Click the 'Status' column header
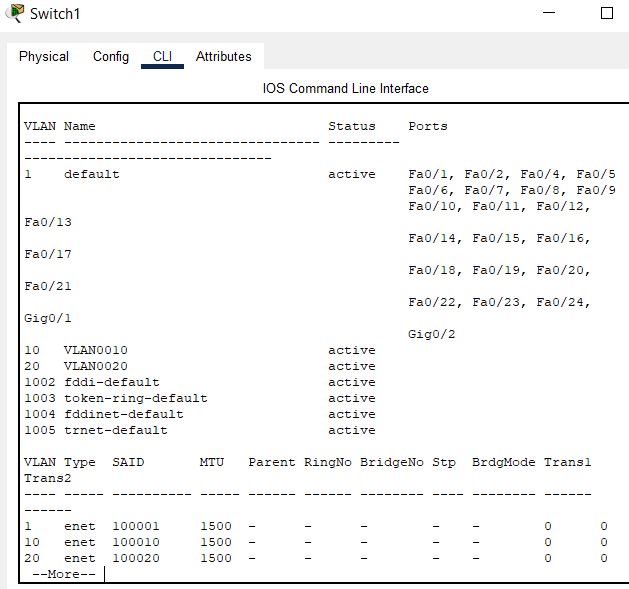The image size is (629, 589). (352, 126)
